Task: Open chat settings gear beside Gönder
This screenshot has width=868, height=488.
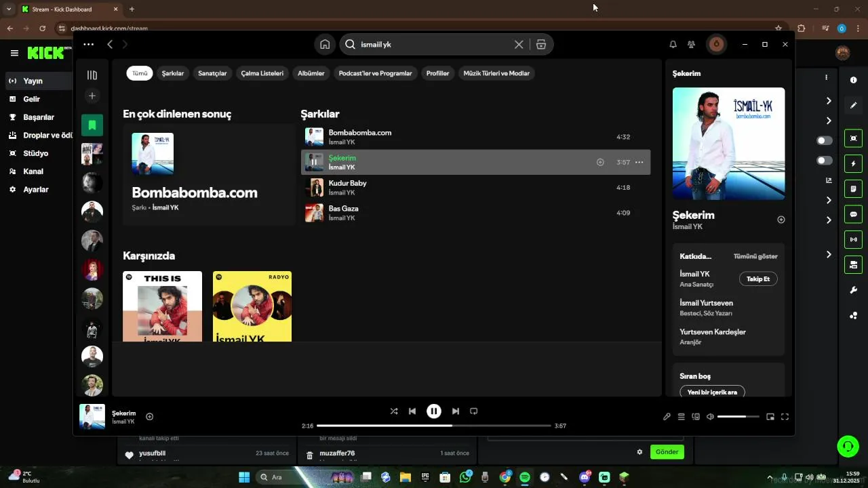Action: (639, 452)
